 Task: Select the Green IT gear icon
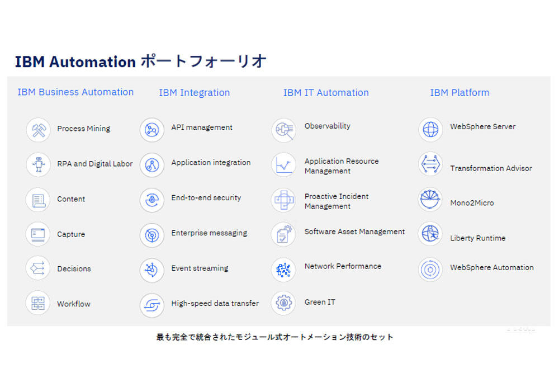pos(284,303)
